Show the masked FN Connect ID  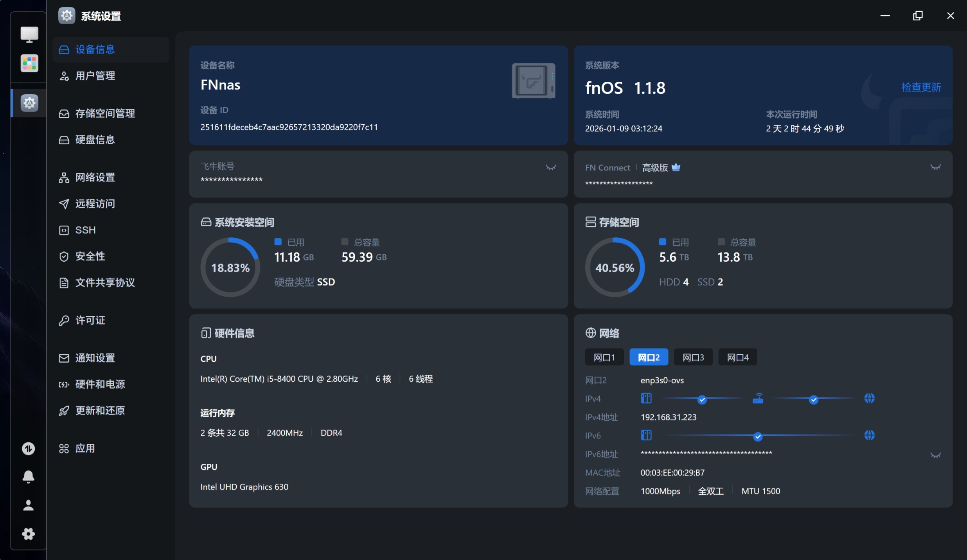(x=935, y=168)
